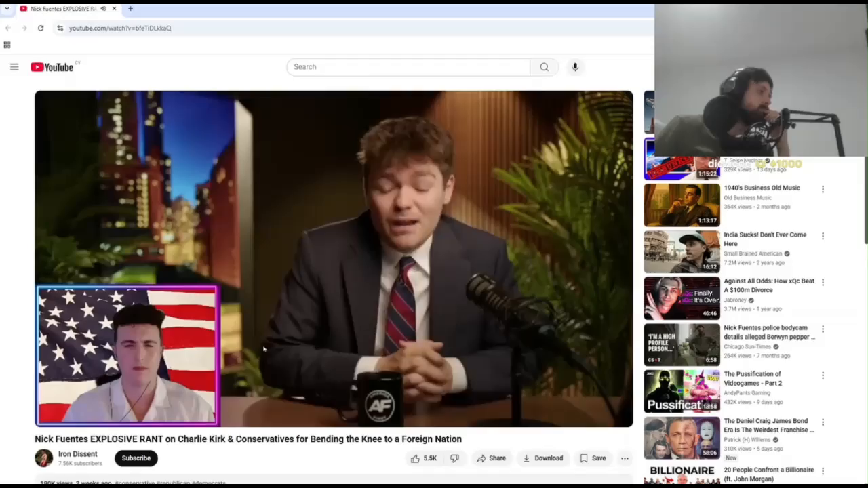Screen dimensions: 868x488
Task: Visit the Jabroney channel
Action: pyautogui.click(x=735, y=300)
